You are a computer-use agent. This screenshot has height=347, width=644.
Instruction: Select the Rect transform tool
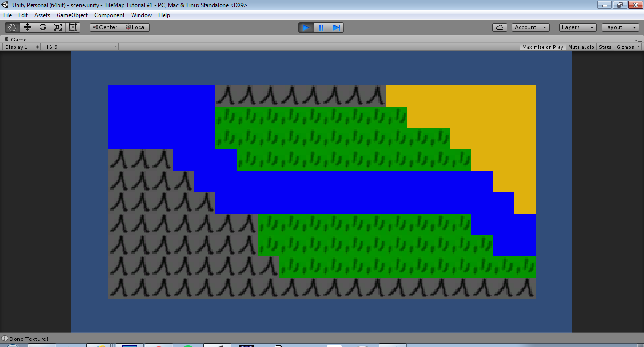[73, 27]
